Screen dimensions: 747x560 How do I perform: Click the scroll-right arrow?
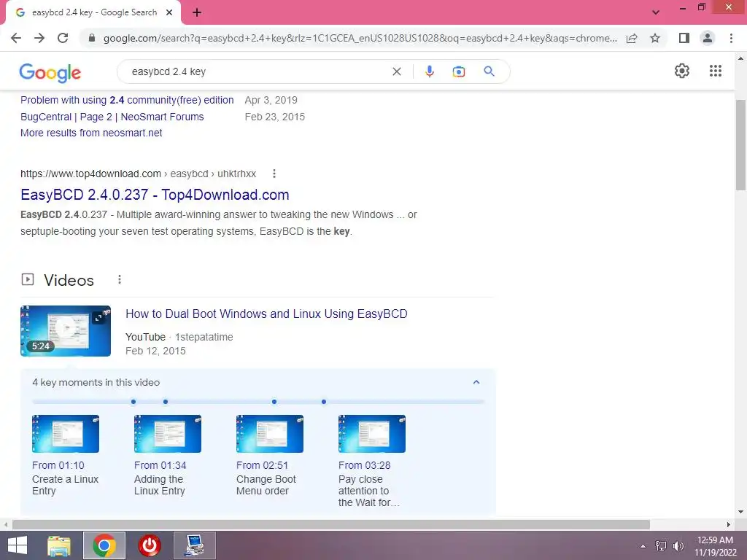[729, 524]
